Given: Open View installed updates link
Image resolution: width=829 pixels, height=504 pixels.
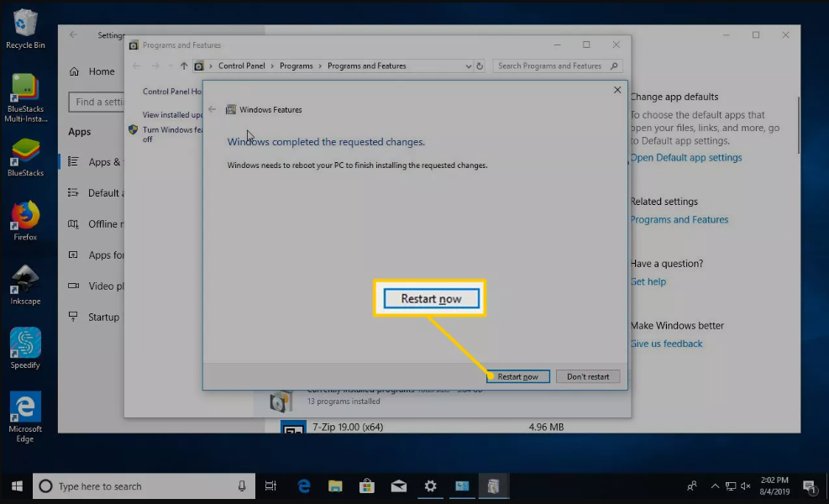Looking at the screenshot, I should click(x=172, y=115).
